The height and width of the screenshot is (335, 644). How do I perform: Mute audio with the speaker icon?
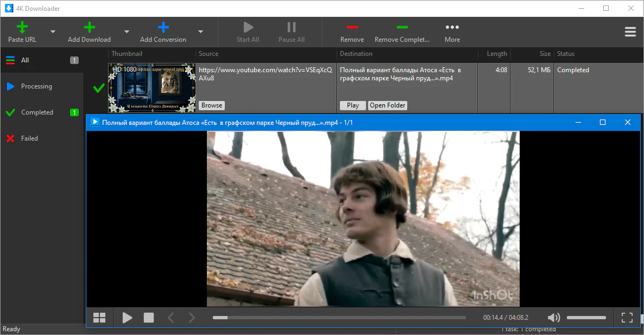click(x=554, y=317)
